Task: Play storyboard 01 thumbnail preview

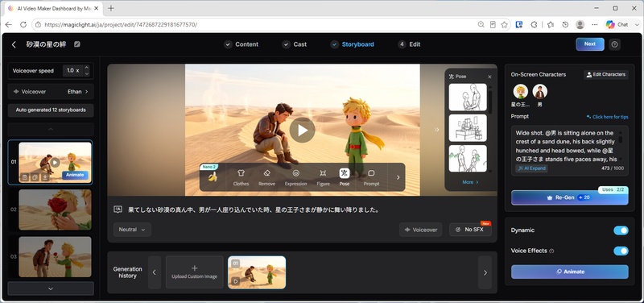Action: pyautogui.click(x=55, y=162)
